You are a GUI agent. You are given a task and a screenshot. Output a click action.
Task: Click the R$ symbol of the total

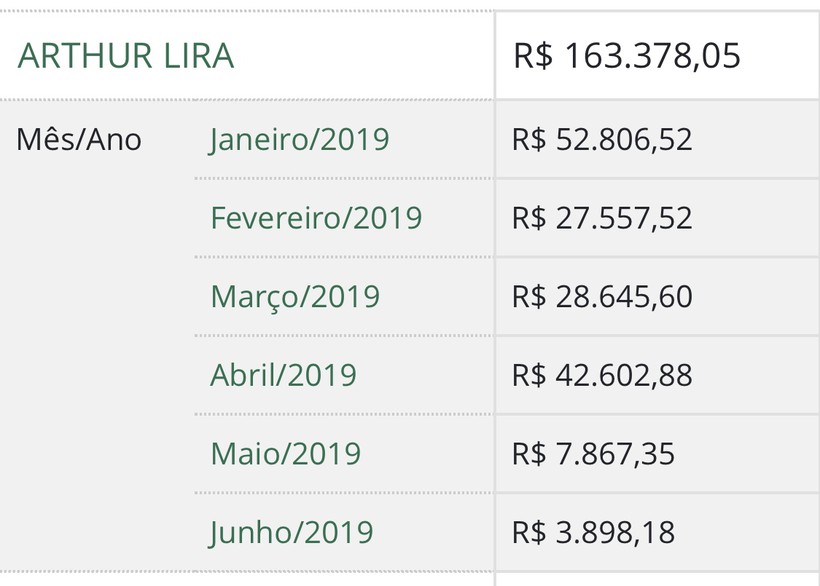tap(533, 55)
